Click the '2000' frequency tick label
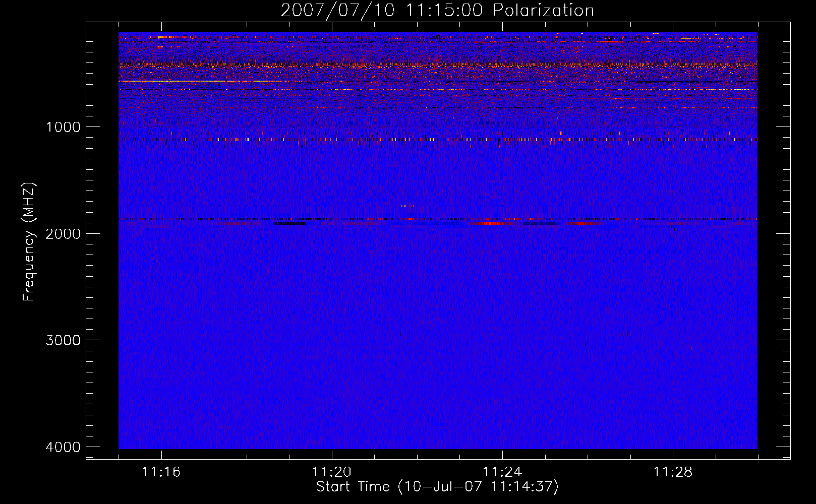Viewport: 816px width, 504px height. click(x=63, y=234)
